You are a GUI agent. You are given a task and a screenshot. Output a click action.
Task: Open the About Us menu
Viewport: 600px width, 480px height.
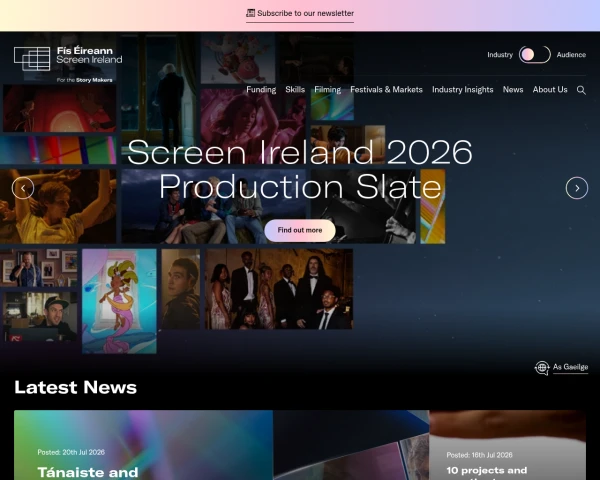click(550, 90)
